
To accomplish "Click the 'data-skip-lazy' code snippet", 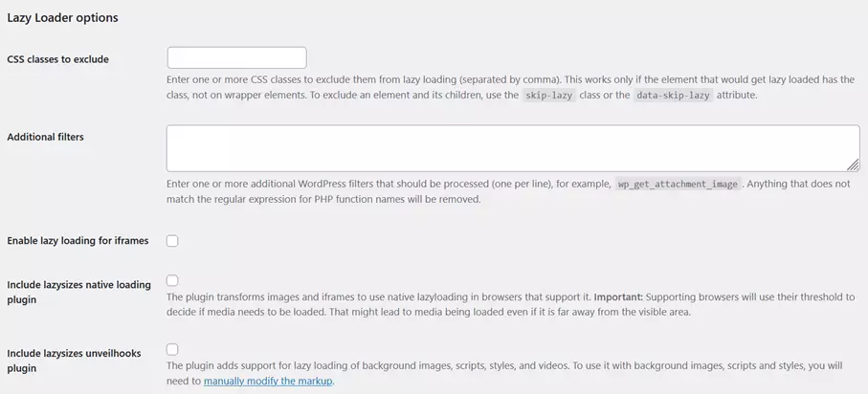I will tap(674, 97).
